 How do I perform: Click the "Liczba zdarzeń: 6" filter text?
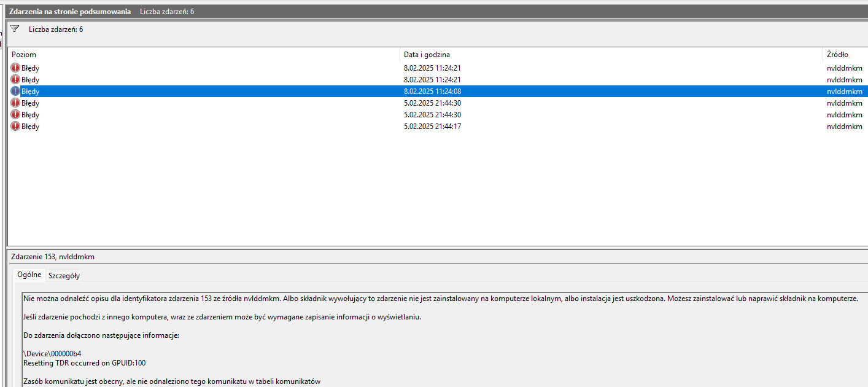[56, 29]
